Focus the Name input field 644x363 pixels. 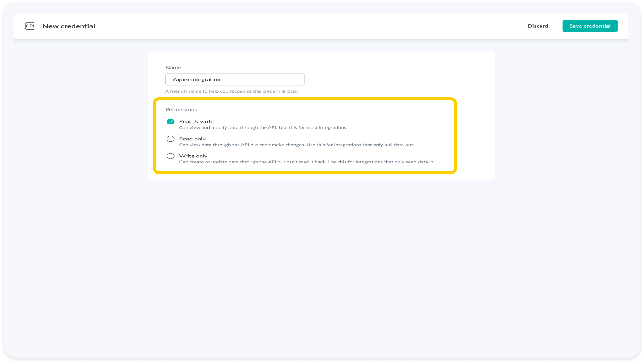(235, 79)
